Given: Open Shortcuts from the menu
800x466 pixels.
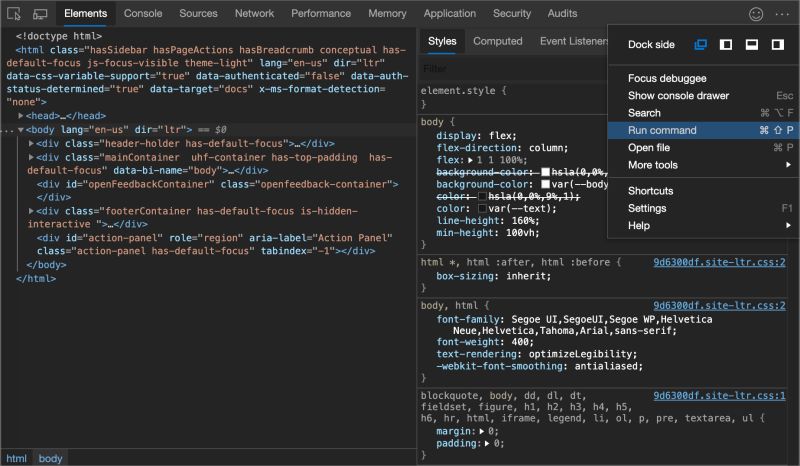Looking at the screenshot, I should click(703, 191).
